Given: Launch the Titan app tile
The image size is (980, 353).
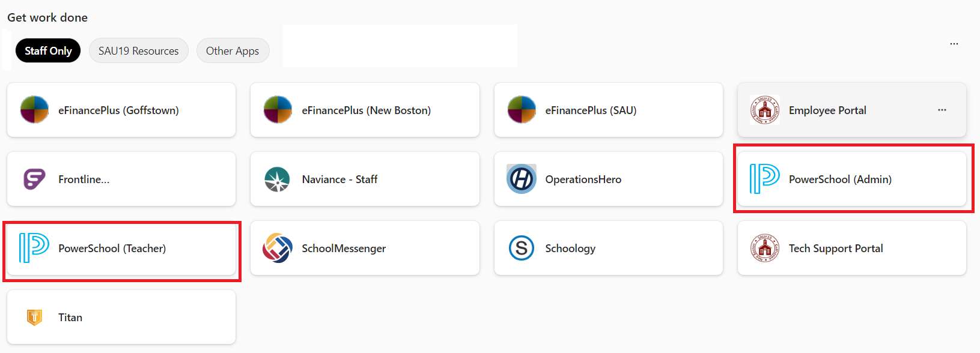Looking at the screenshot, I should 121,317.
